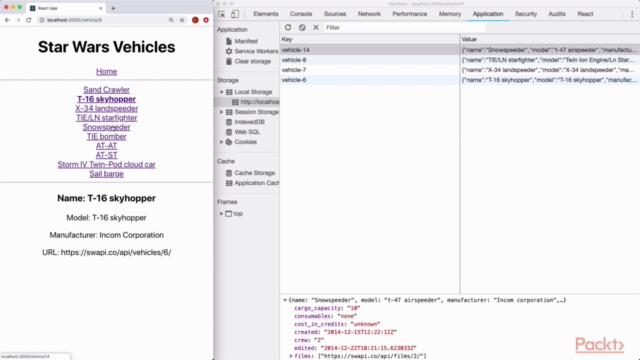The image size is (640, 360).
Task: Expand the top frame node
Action: (x=222, y=213)
